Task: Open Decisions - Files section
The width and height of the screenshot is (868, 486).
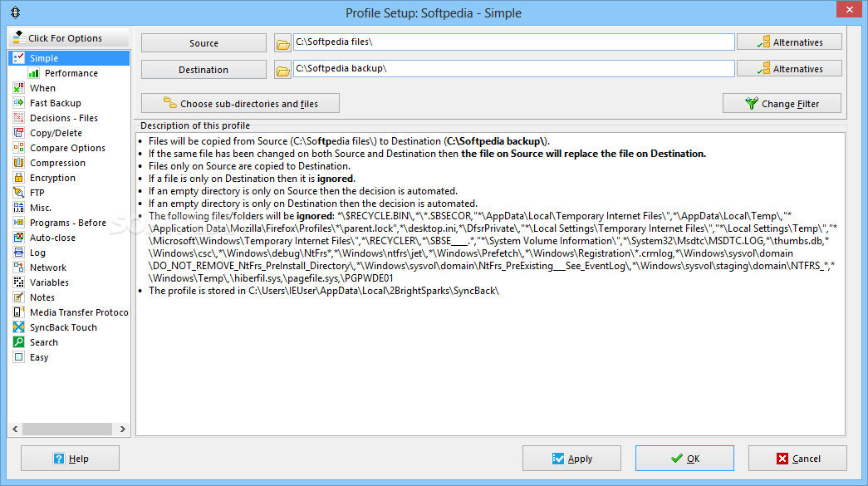Action: coord(64,118)
